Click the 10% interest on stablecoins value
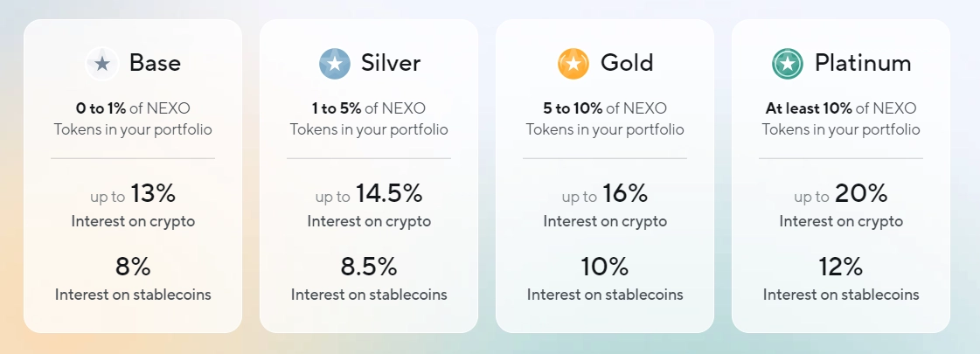The width and height of the screenshot is (980, 354). tap(605, 267)
